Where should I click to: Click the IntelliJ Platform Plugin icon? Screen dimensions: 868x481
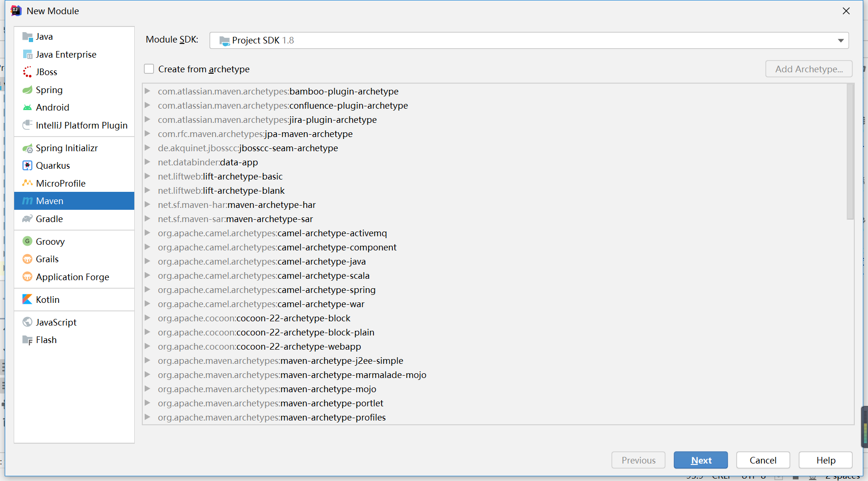point(27,125)
